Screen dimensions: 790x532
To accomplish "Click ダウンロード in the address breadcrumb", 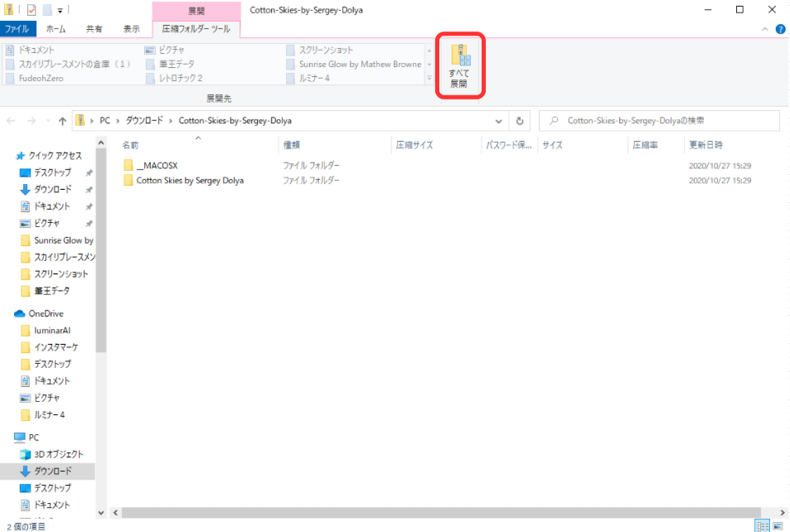I will [144, 121].
